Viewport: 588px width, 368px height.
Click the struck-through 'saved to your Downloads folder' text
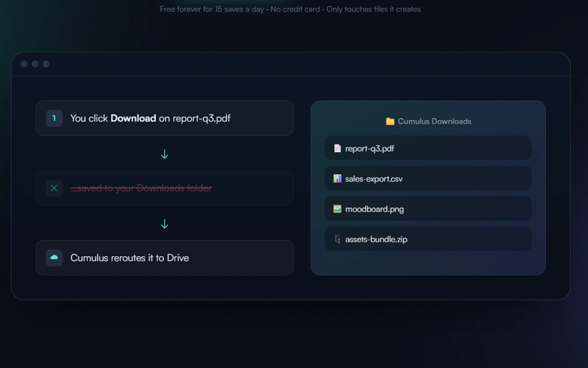[x=141, y=188]
